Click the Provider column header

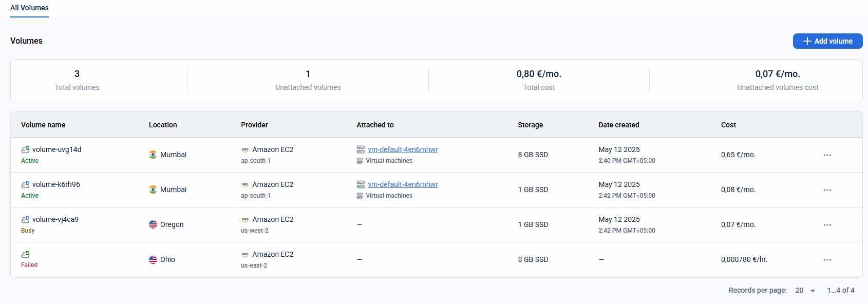pos(254,125)
